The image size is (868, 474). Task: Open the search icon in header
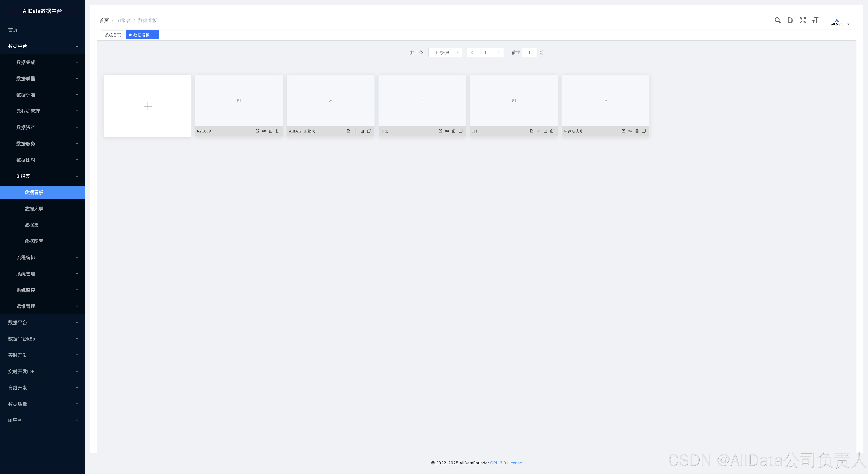click(777, 20)
